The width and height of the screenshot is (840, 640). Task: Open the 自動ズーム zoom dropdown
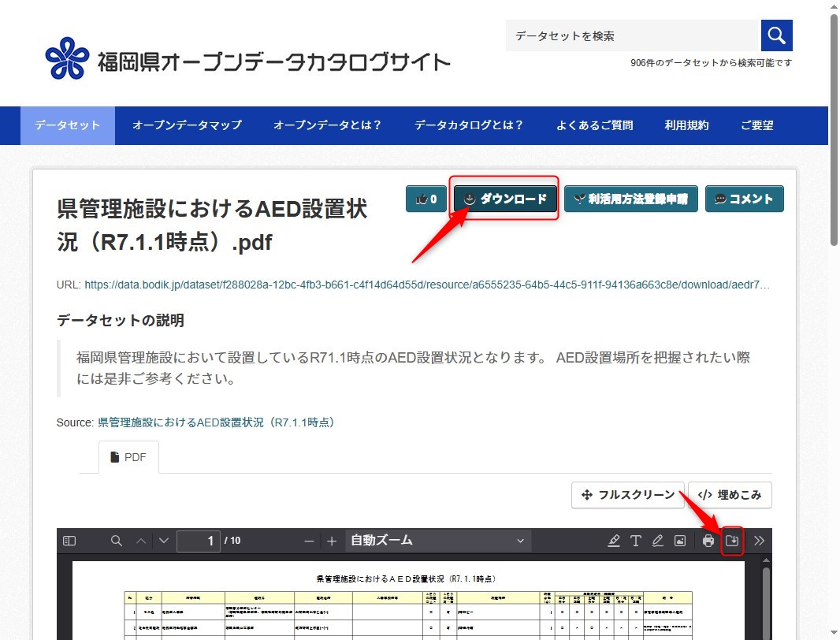click(x=437, y=541)
